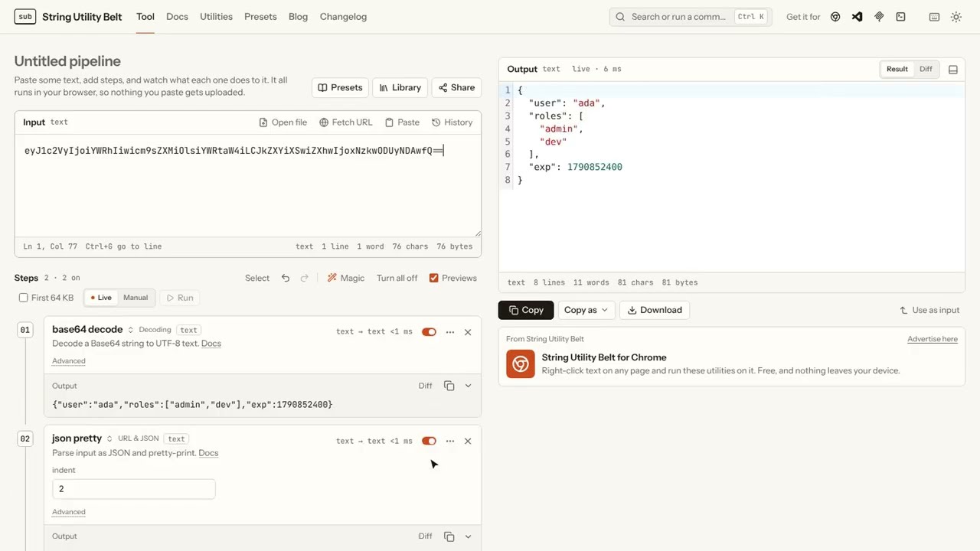Open keyboard shortcuts icon in header
This screenshot has height=551, width=980.
(x=934, y=17)
